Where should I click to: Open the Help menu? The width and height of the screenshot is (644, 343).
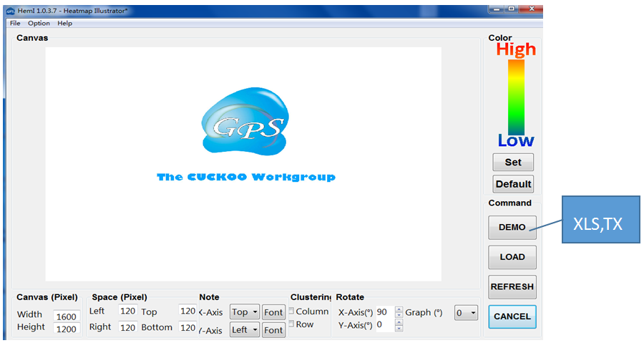pyautogui.click(x=64, y=24)
